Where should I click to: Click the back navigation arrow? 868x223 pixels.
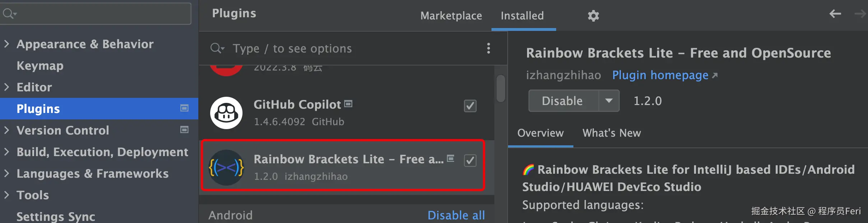[x=835, y=14]
